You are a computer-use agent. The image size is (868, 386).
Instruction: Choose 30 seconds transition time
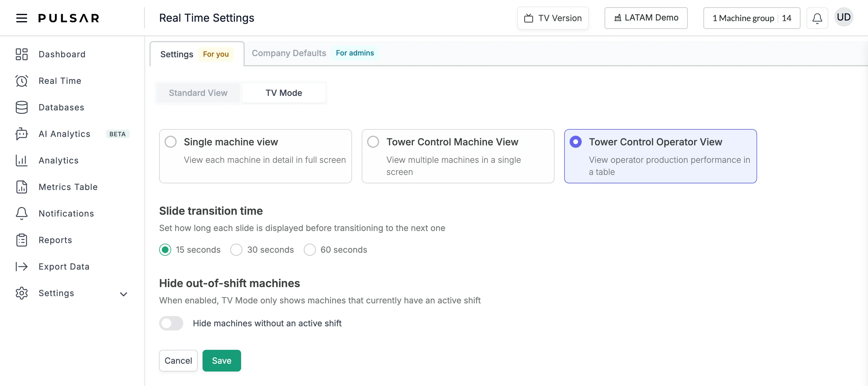point(236,250)
